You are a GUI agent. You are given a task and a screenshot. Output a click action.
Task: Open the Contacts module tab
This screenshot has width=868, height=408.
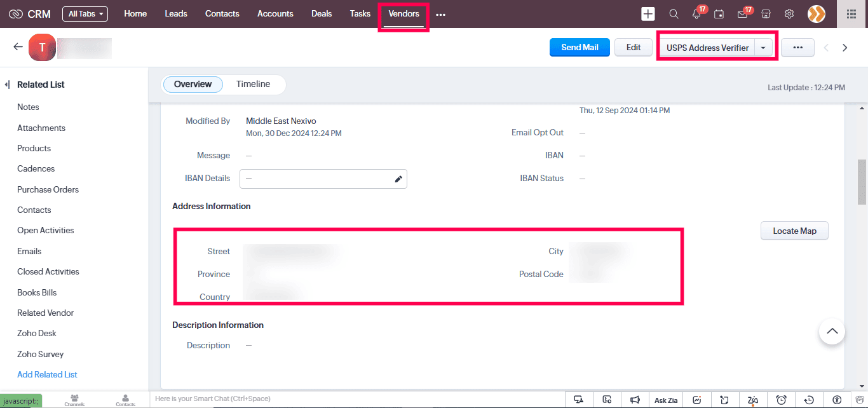tap(222, 13)
